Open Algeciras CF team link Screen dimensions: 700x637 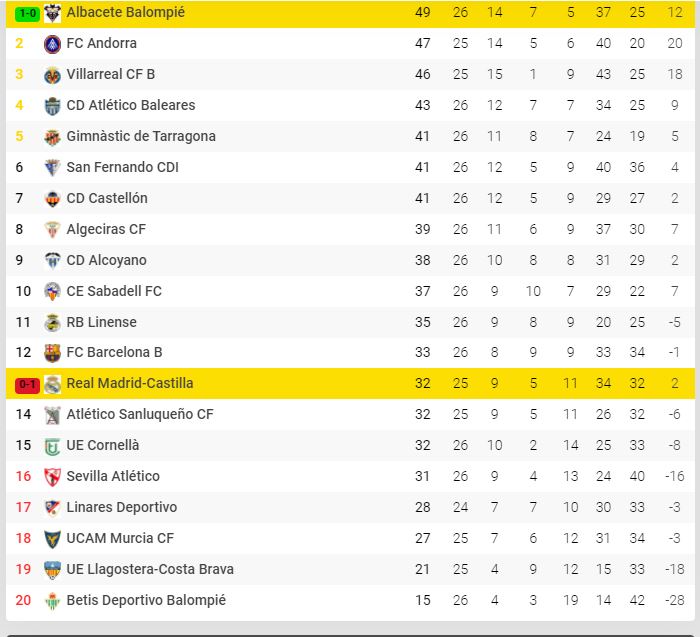(x=106, y=229)
